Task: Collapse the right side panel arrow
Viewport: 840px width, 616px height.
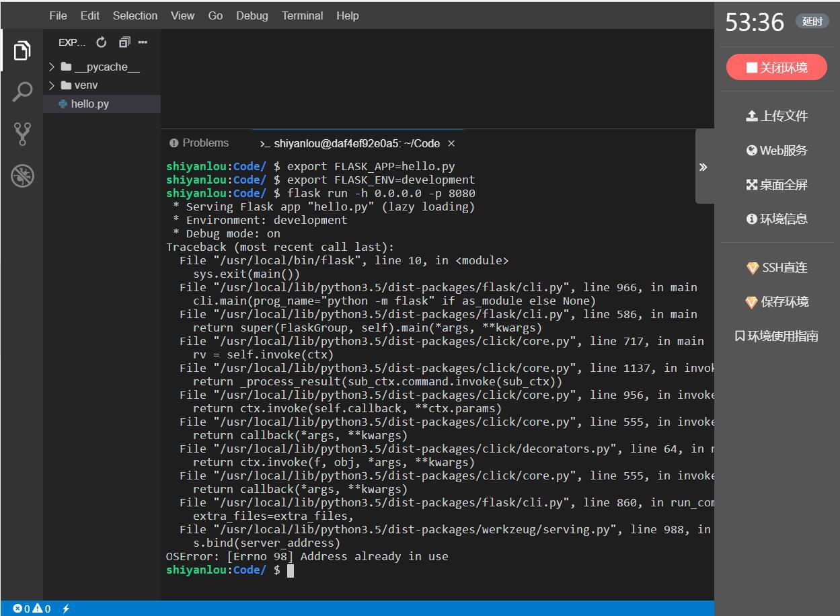Action: pos(703,167)
